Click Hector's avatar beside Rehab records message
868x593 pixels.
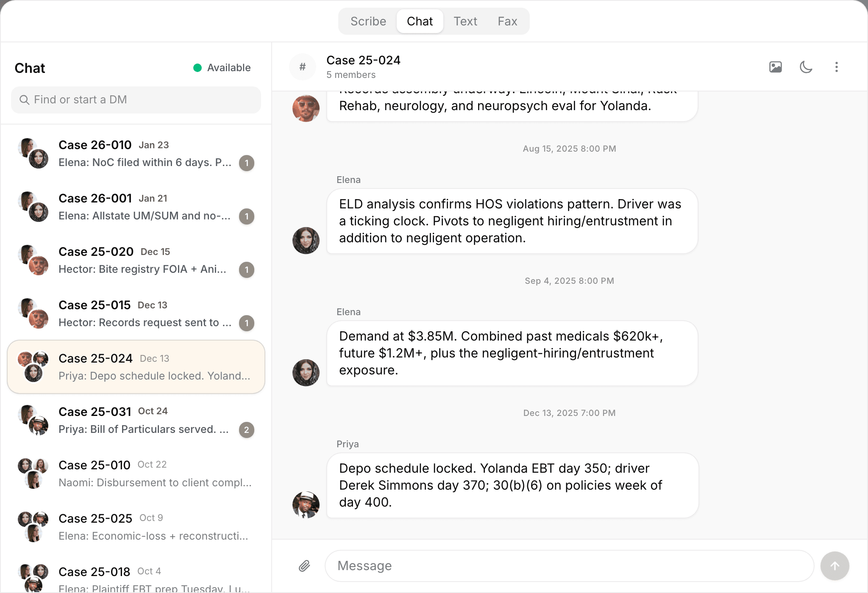tap(306, 108)
